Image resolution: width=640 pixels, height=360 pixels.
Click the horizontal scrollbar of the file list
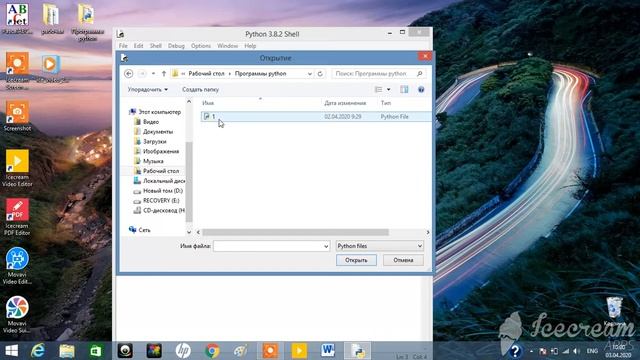pos(296,232)
